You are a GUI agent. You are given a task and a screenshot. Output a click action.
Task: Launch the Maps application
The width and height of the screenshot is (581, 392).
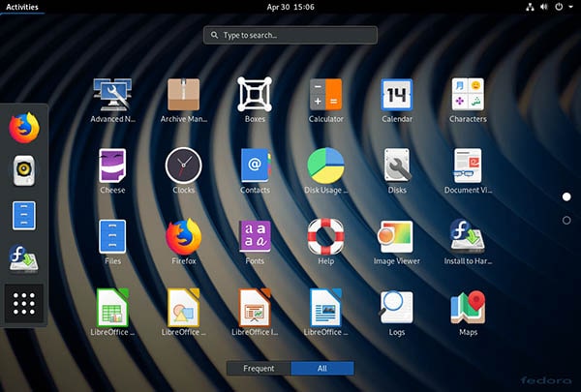tap(468, 309)
